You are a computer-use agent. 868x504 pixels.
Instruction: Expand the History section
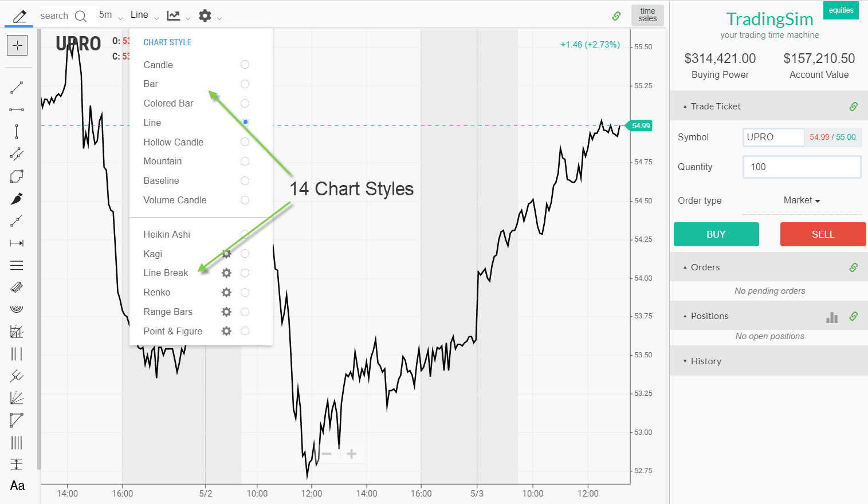pyautogui.click(x=706, y=361)
